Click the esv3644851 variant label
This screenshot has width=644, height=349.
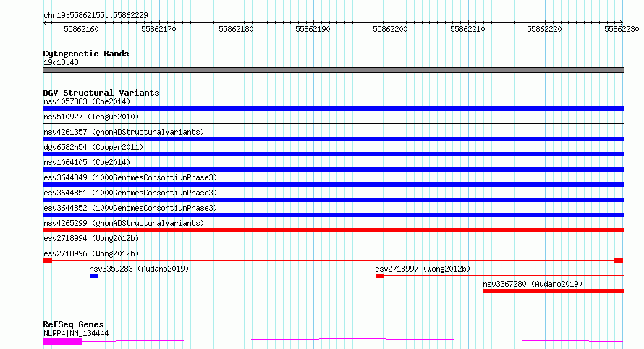[x=130, y=193]
